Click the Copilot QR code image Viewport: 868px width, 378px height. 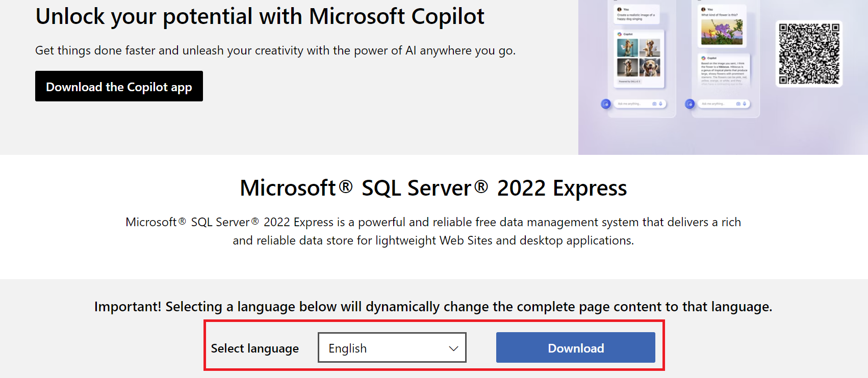tap(809, 54)
